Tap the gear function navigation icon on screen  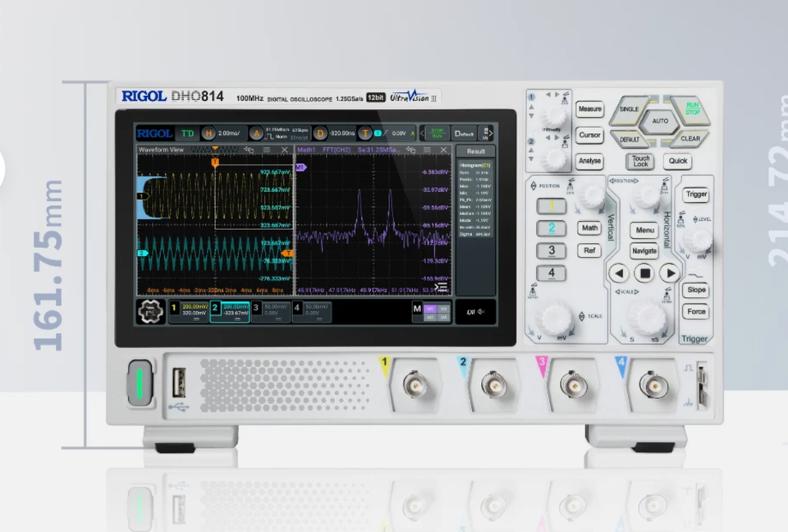coord(150,311)
